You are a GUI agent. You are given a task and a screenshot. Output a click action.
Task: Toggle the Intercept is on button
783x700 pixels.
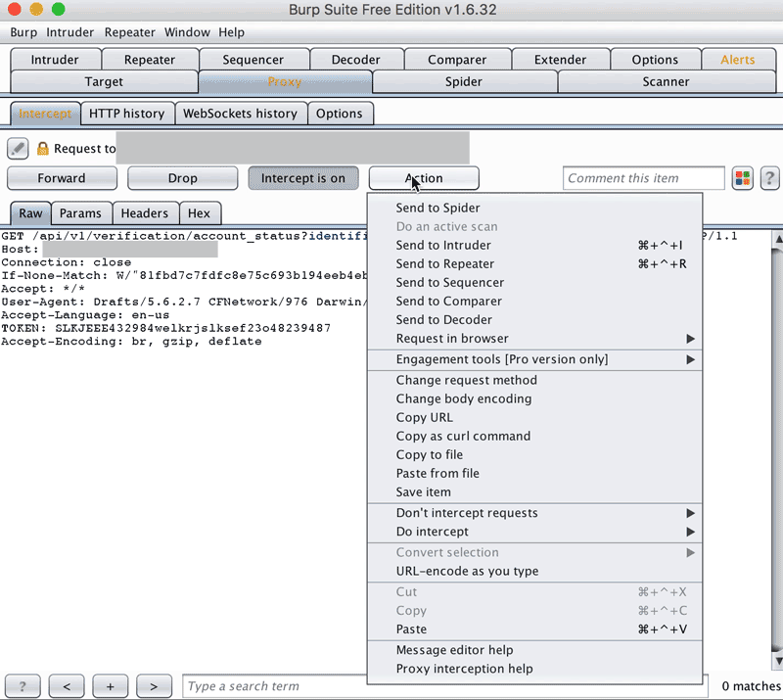[303, 178]
